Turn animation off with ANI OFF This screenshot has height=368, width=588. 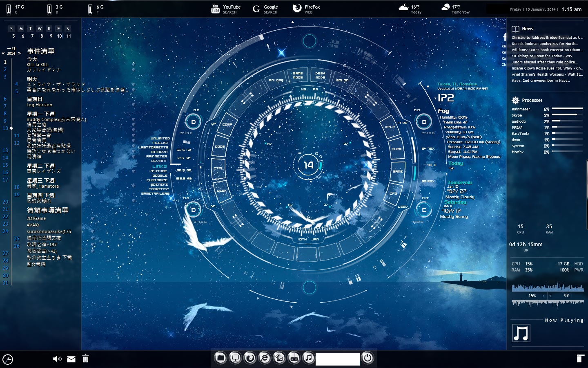click(x=276, y=81)
